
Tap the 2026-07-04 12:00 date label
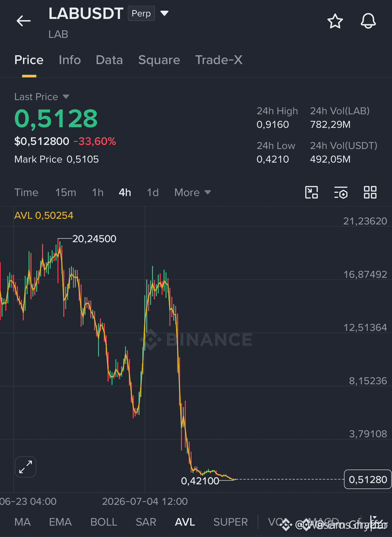click(145, 502)
